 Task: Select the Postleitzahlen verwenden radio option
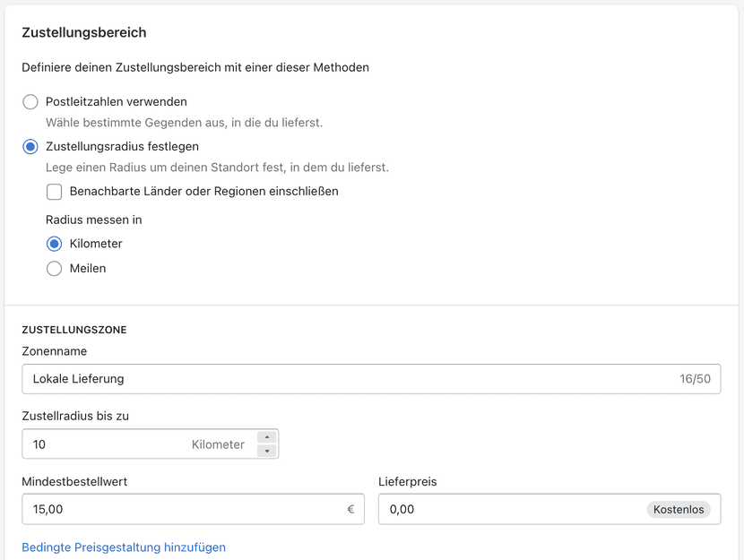coord(30,102)
